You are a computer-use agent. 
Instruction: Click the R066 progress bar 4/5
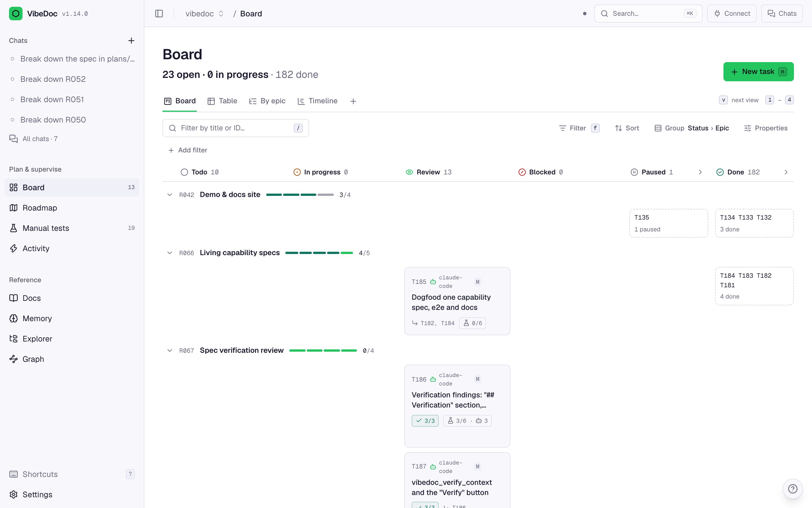(319, 253)
